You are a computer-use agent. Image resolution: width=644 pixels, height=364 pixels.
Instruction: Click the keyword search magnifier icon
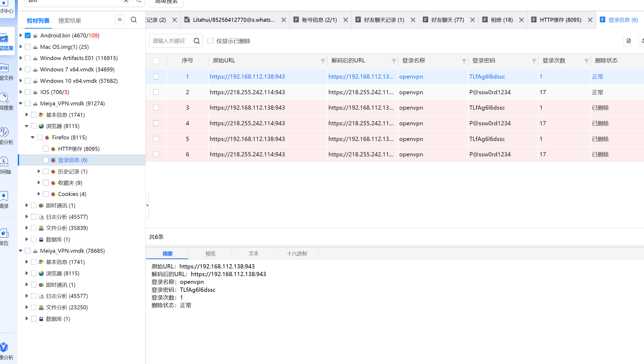[x=197, y=41]
